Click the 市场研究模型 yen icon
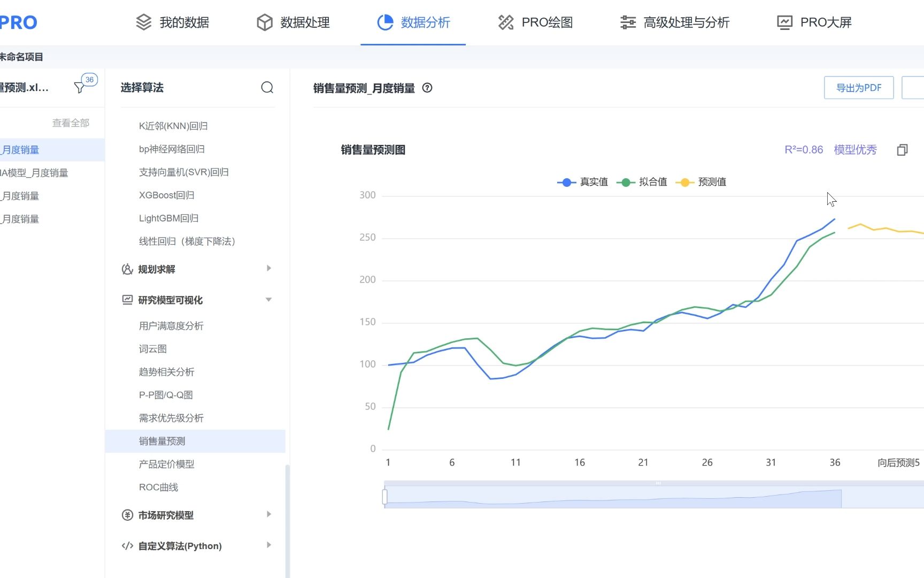This screenshot has width=924, height=578. tap(127, 515)
